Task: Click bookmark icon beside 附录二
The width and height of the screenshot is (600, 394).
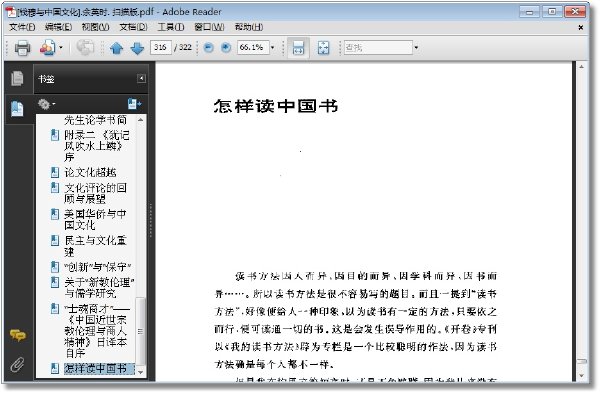Action: click(55, 135)
